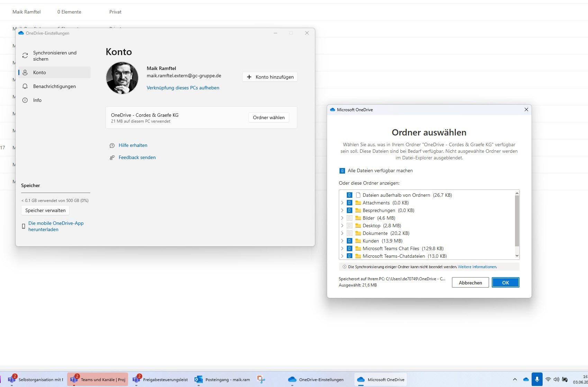Image resolution: width=588 pixels, height=387 pixels.
Task: Expand the Besprechungen folder tree
Action: pos(342,210)
